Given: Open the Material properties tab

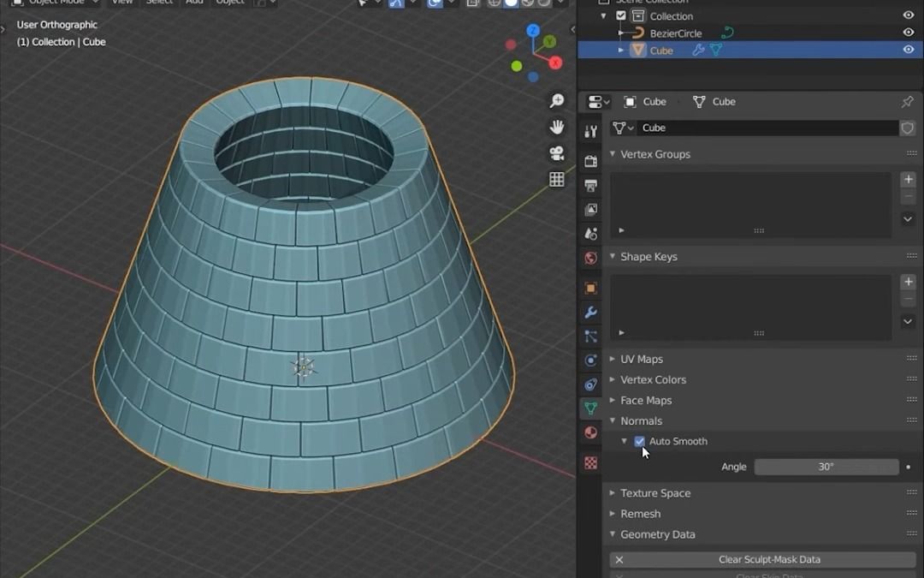Looking at the screenshot, I should [x=590, y=432].
